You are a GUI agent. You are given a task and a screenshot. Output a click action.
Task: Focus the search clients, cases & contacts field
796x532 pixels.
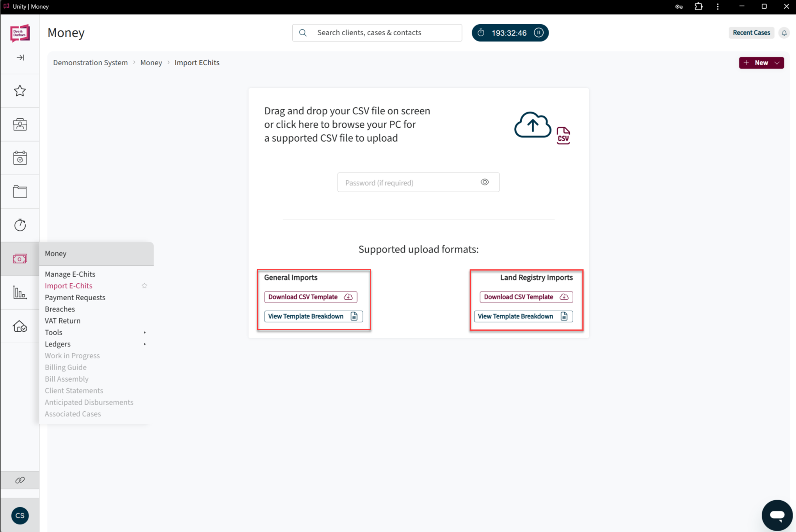(377, 33)
